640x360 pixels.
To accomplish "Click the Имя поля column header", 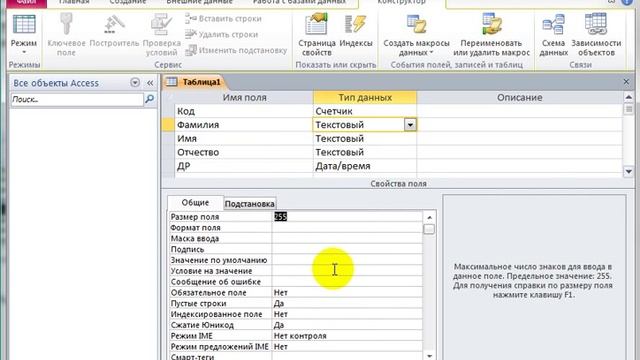I will tap(244, 98).
